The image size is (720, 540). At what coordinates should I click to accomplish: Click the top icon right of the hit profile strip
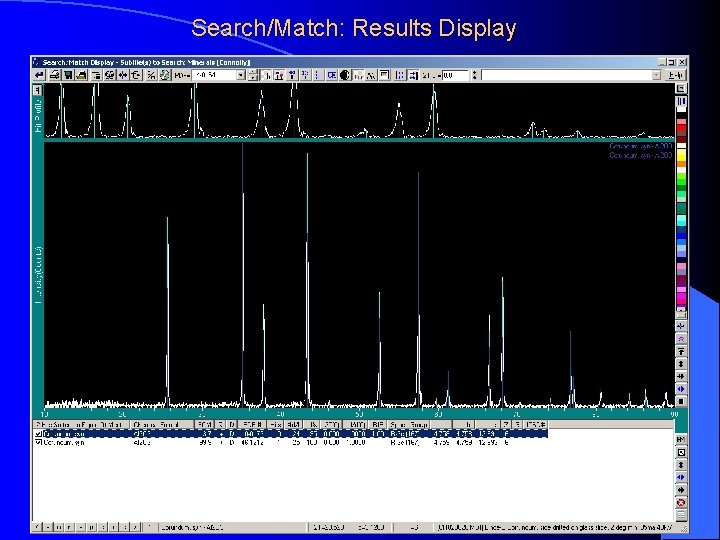click(x=681, y=89)
